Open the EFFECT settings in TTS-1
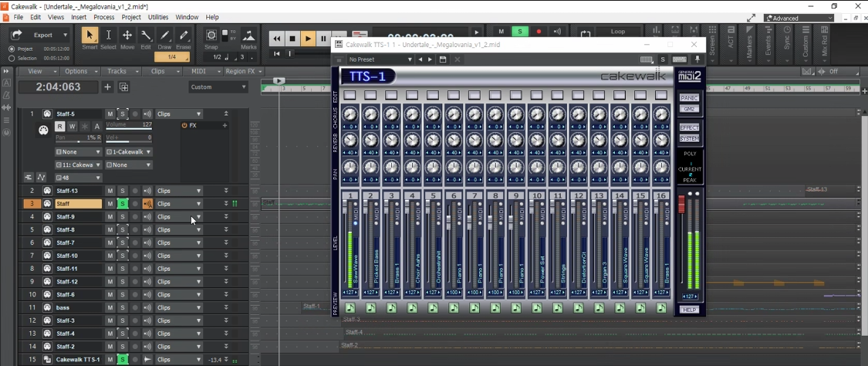 pyautogui.click(x=689, y=127)
